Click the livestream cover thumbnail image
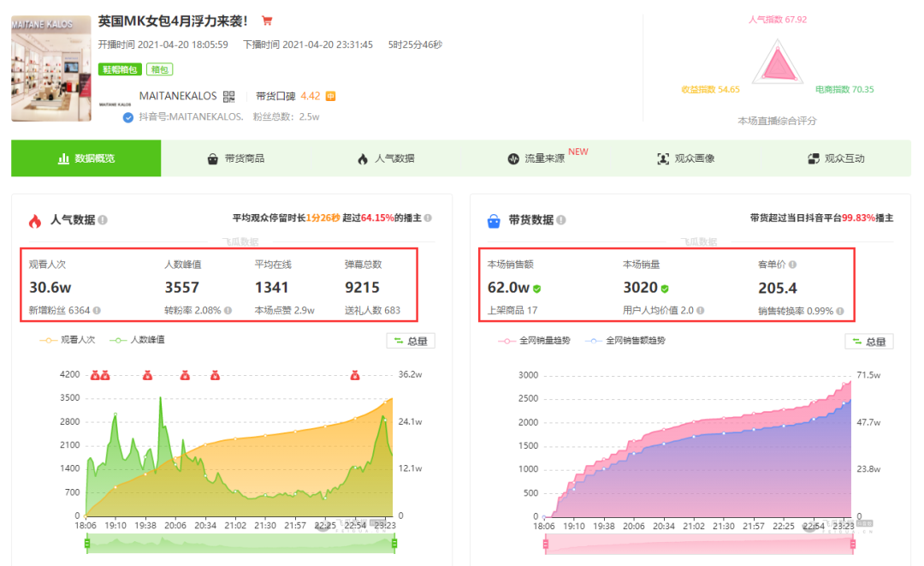The width and height of the screenshot is (924, 566). coord(50,68)
